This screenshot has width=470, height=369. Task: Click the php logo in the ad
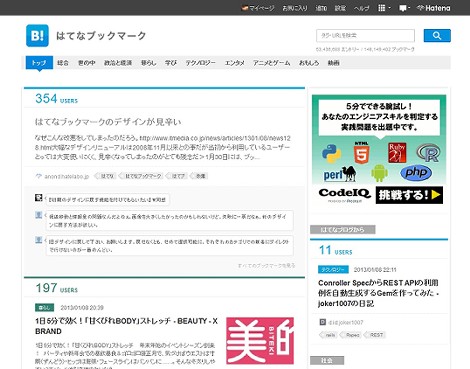[x=416, y=173]
